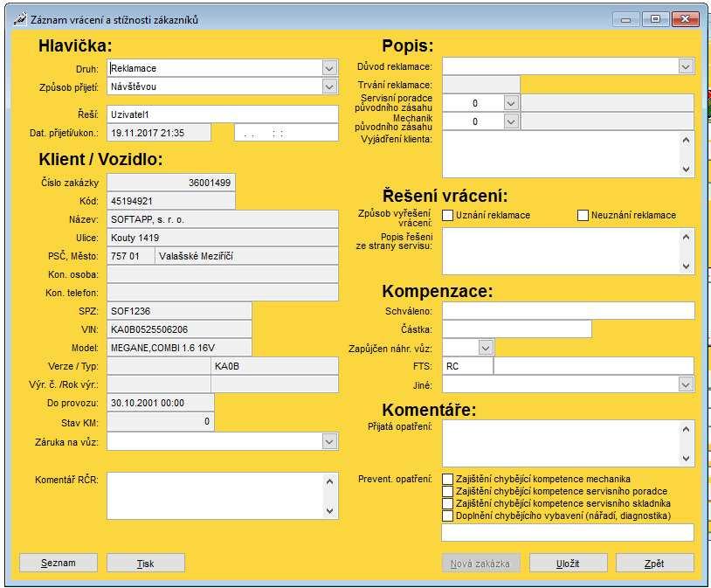Click the text field below Prevent. opatření checkboxes
This screenshot has width=711, height=588.
(568, 533)
